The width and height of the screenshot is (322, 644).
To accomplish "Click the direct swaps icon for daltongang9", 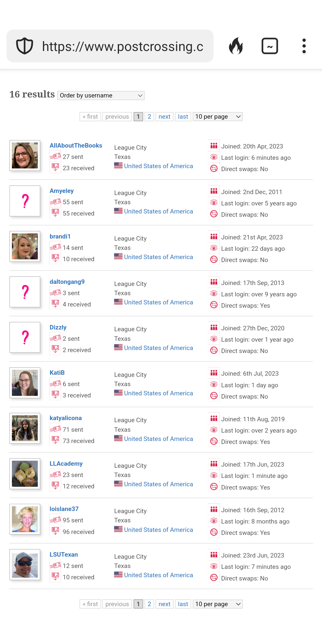I will [214, 305].
